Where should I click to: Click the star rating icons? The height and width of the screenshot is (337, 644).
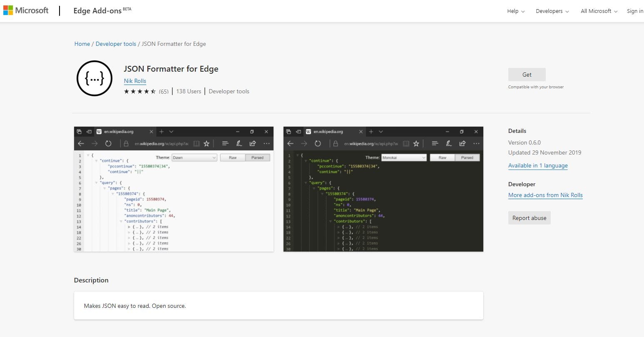[x=140, y=92]
